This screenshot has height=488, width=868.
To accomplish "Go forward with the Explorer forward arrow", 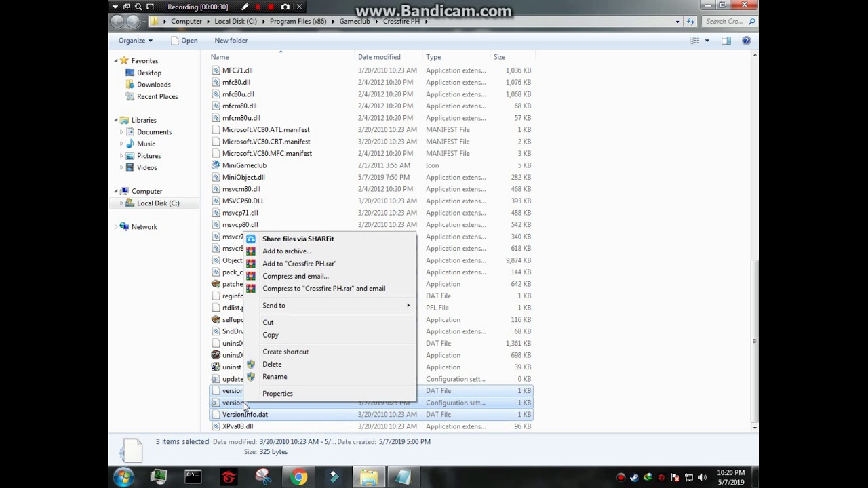I will 133,22.
